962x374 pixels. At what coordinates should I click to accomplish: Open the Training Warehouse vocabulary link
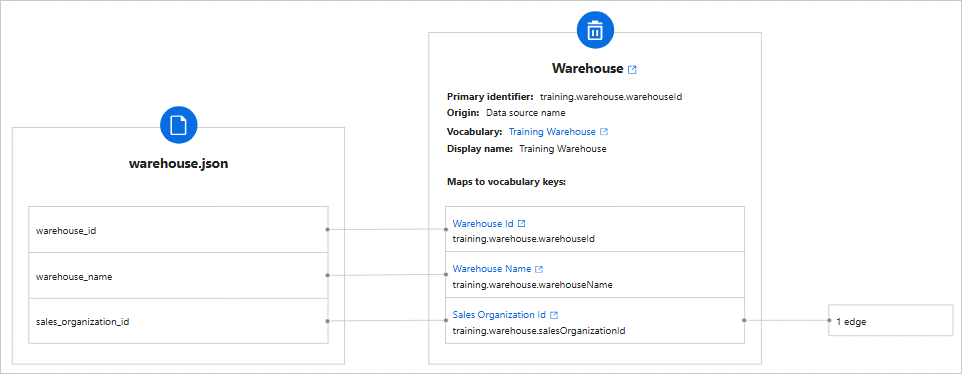552,132
